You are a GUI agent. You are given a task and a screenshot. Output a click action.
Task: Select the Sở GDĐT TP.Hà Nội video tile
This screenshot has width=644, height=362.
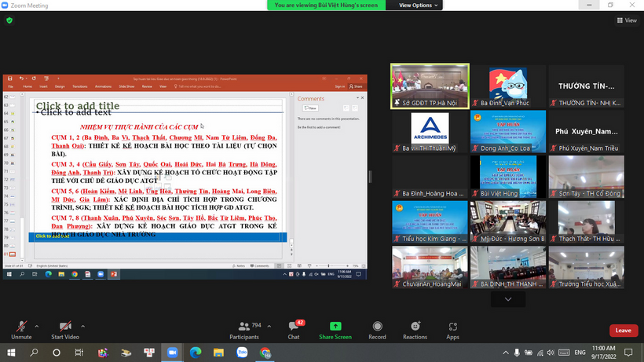pyautogui.click(x=430, y=86)
